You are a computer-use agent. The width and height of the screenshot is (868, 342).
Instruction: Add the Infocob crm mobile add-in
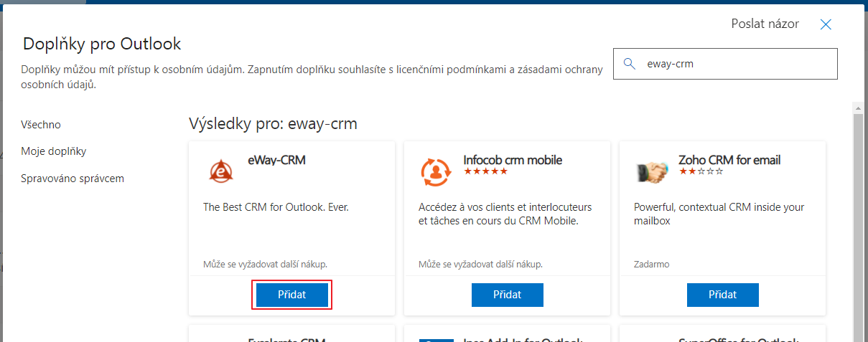(508, 295)
